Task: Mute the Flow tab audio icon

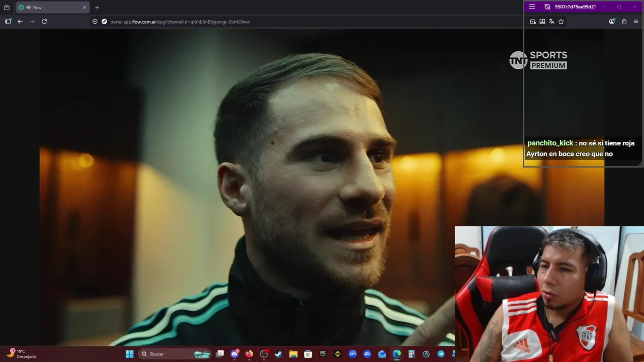Action: pos(28,8)
